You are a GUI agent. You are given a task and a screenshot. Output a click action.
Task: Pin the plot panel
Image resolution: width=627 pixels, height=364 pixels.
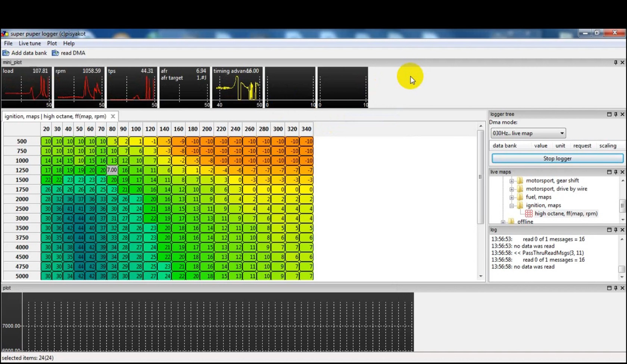pyautogui.click(x=615, y=288)
